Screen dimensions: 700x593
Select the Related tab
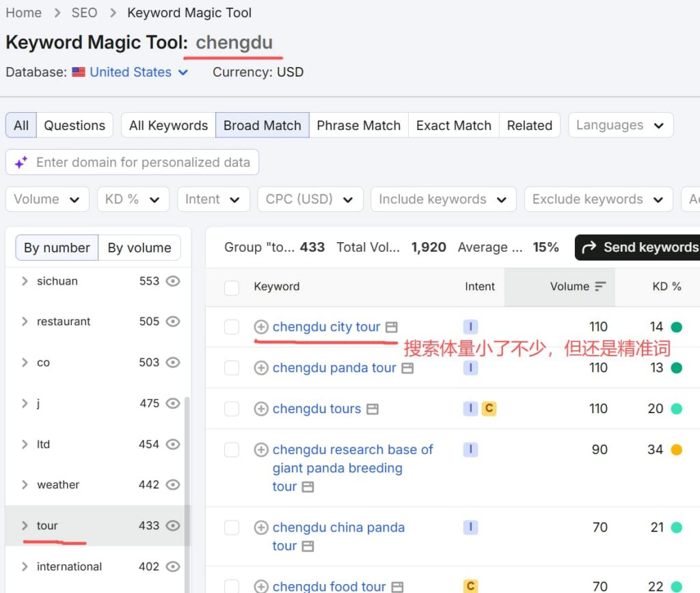tap(530, 125)
